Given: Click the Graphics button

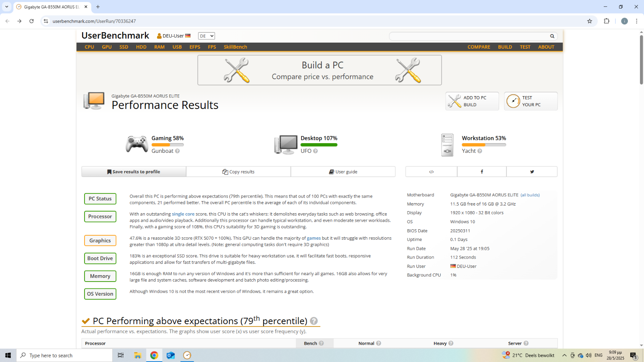Looking at the screenshot, I should click(100, 241).
